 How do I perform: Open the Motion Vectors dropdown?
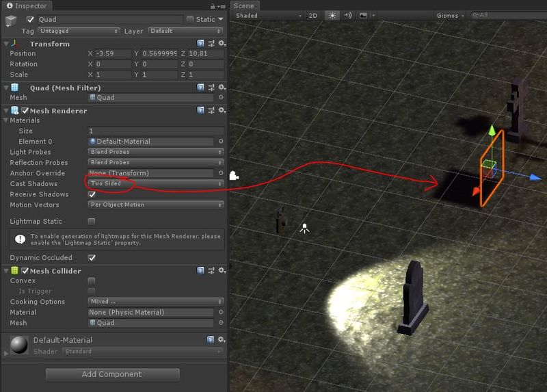click(x=156, y=205)
